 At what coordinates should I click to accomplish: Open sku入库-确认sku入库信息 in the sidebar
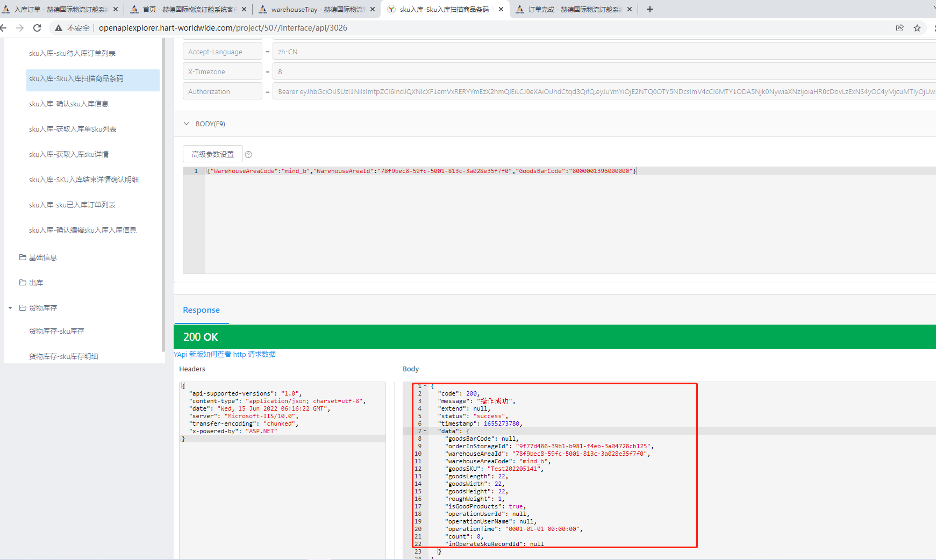[x=69, y=104]
